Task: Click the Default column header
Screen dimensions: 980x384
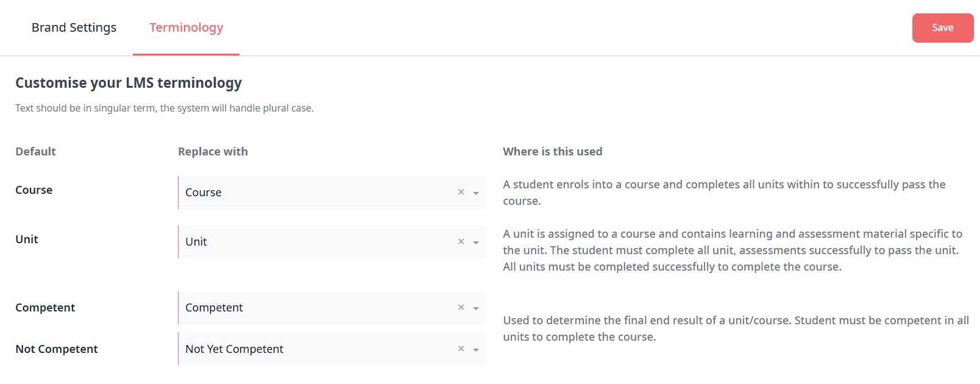Action: pyautogui.click(x=35, y=152)
